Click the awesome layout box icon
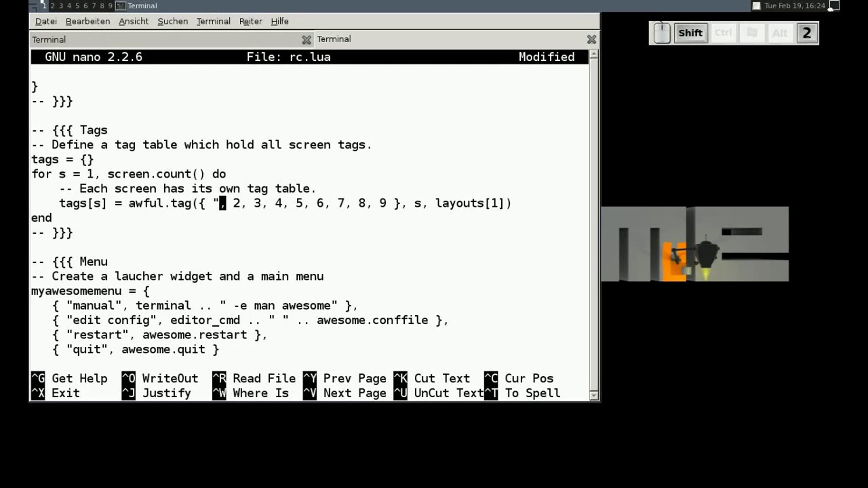The image size is (868, 488). pyautogui.click(x=834, y=5)
